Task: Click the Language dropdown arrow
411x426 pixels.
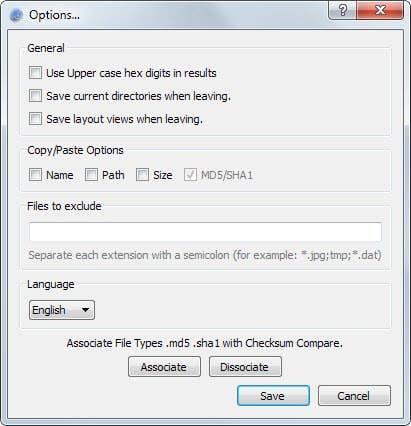Action: tap(86, 310)
